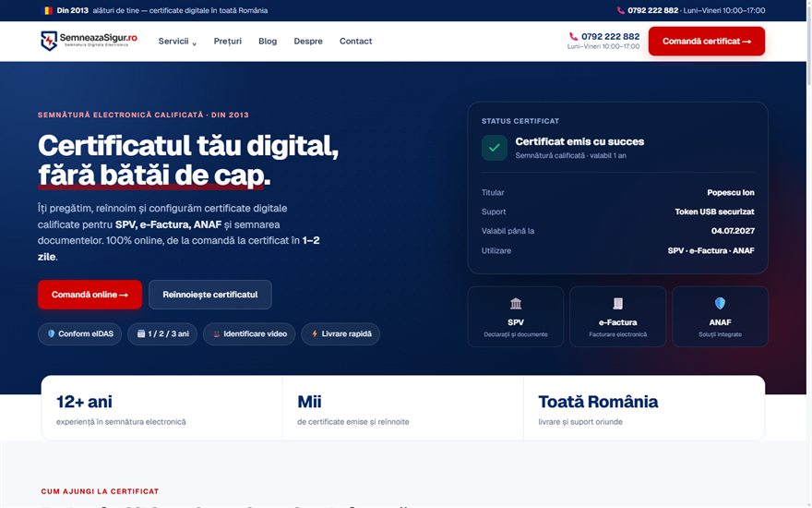Viewport: 812px width, 508px height.
Task: Click the top bar phone number 0792 222 882
Action: pyautogui.click(x=652, y=10)
